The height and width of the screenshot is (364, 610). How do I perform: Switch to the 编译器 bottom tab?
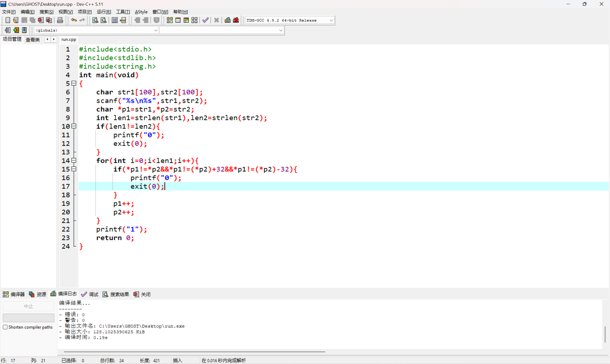pyautogui.click(x=14, y=294)
